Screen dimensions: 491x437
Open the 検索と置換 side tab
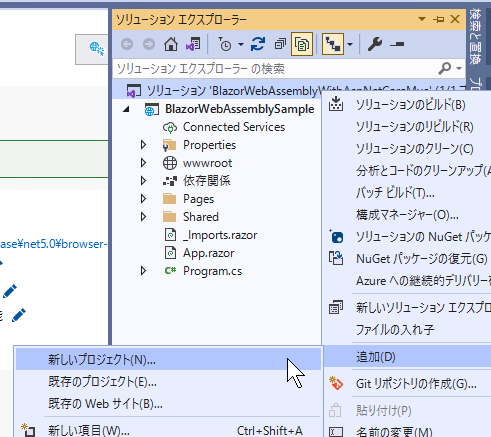point(475,37)
